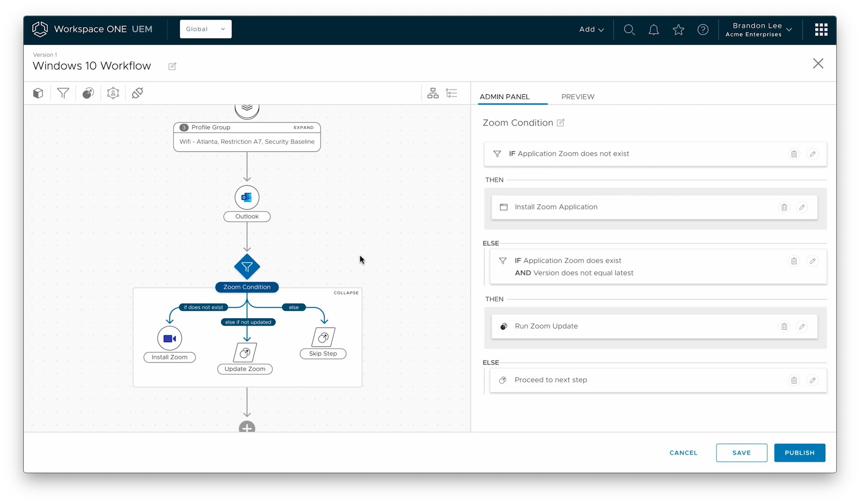Collapse the Zoom Condition branch
The height and width of the screenshot is (504, 860).
click(x=346, y=293)
